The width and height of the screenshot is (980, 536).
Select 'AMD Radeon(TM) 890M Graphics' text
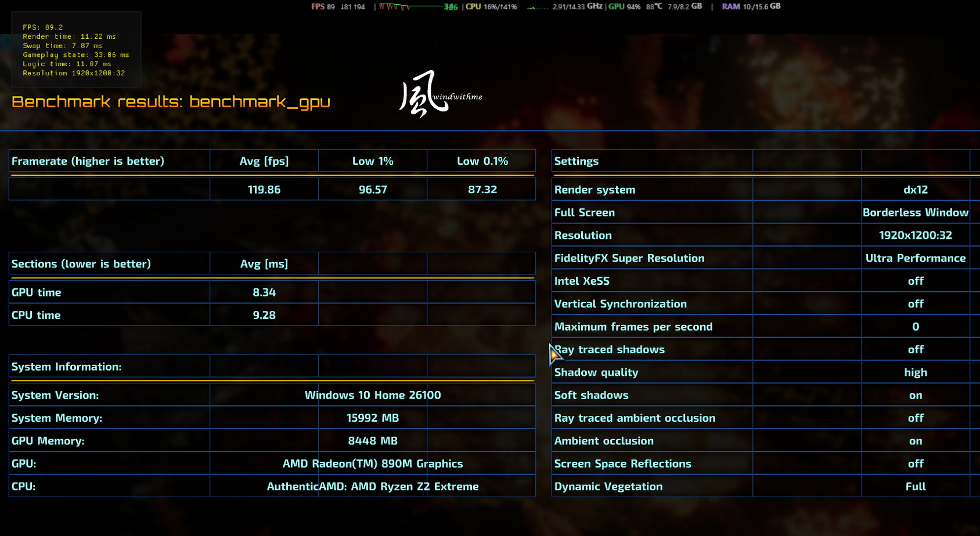click(x=373, y=463)
